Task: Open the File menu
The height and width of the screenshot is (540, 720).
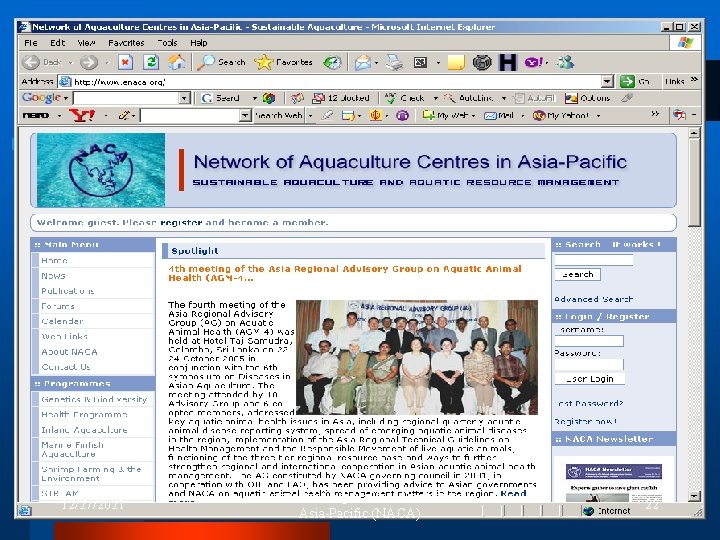Action: pyautogui.click(x=30, y=43)
